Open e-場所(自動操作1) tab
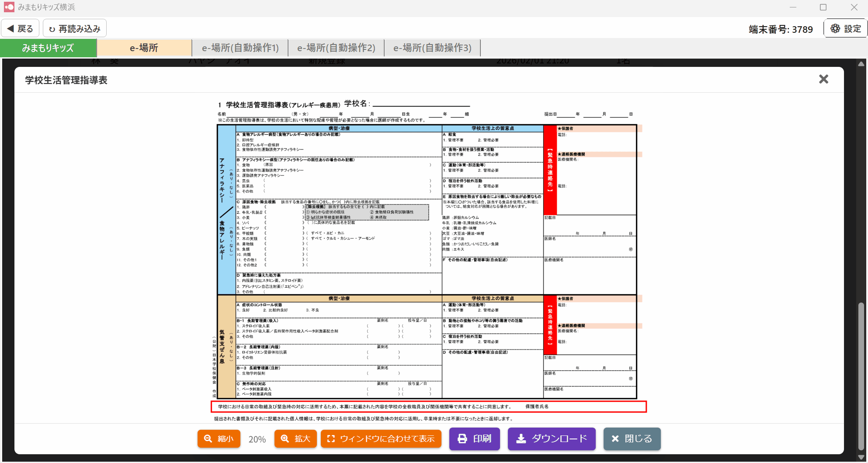Screen dimensions: 868x463 pos(240,48)
